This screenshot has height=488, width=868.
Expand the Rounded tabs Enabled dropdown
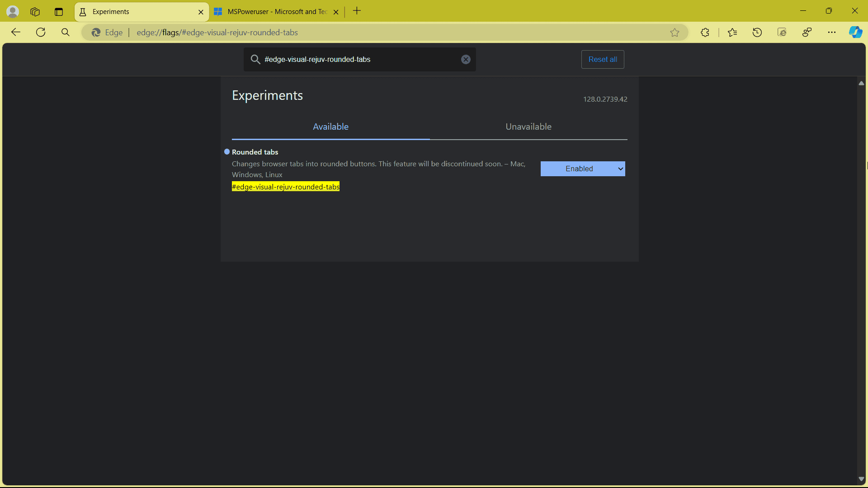(583, 169)
